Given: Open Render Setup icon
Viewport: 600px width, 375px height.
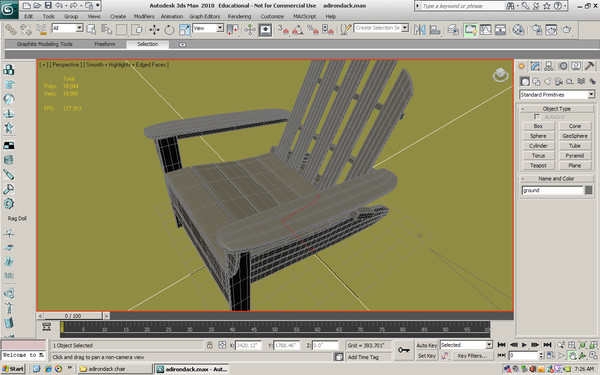Looking at the screenshot, I should pos(537,30).
